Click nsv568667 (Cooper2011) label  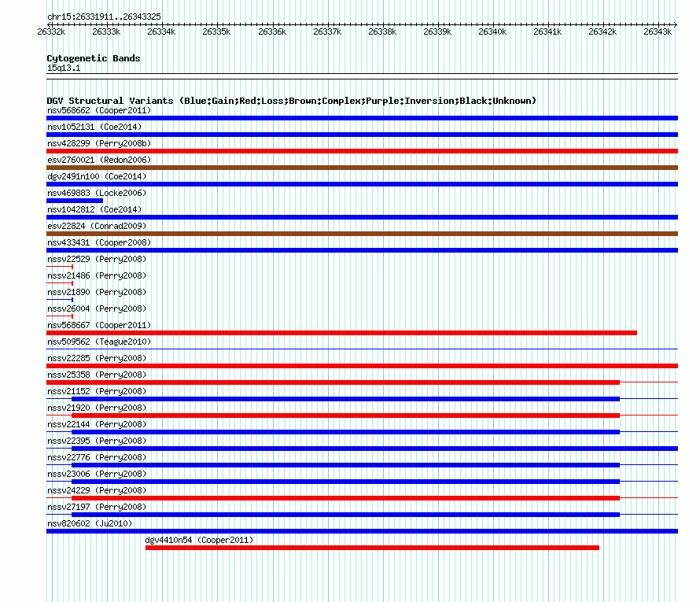99,325
